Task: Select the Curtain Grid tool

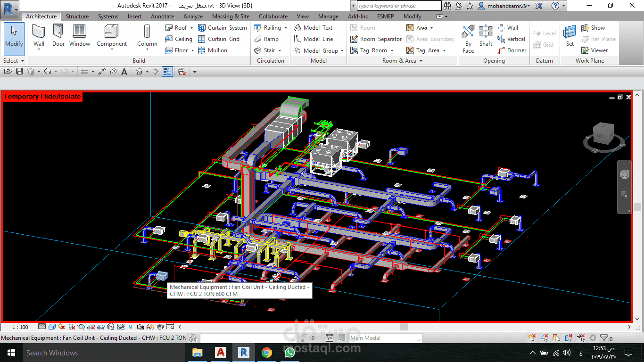Action: (219, 39)
